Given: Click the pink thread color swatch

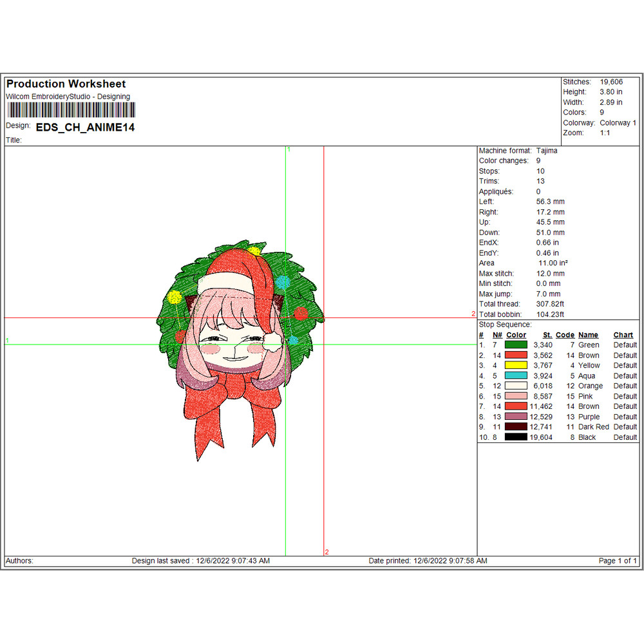Looking at the screenshot, I should (516, 396).
